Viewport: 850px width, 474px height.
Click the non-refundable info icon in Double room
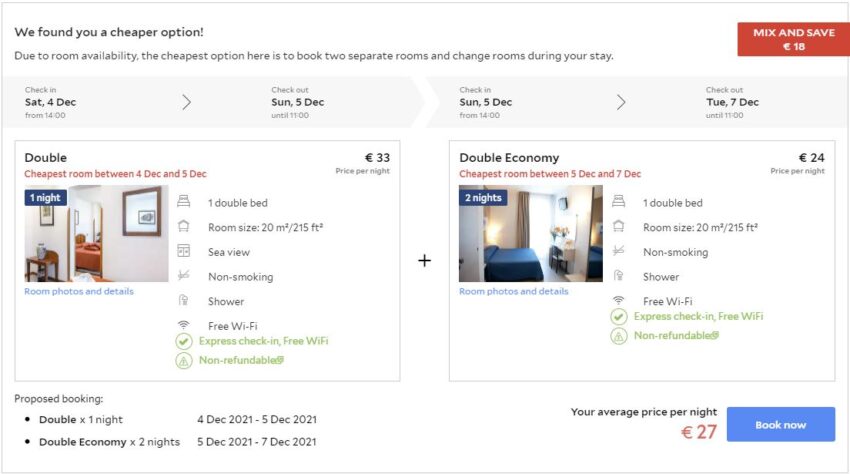280,360
